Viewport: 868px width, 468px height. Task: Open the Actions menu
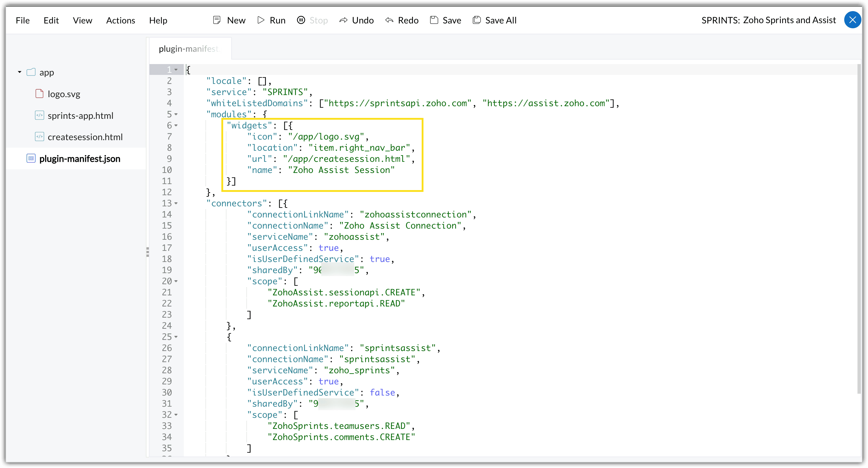121,20
